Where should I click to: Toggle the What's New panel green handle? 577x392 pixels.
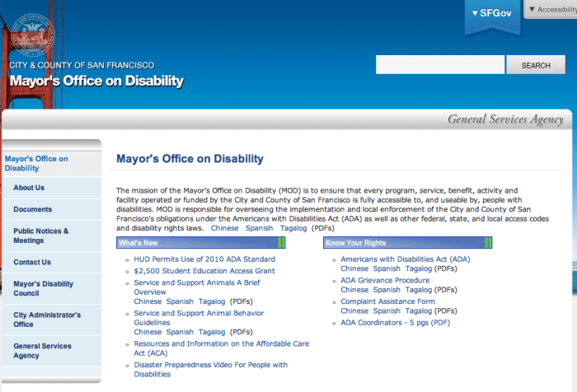click(x=282, y=243)
